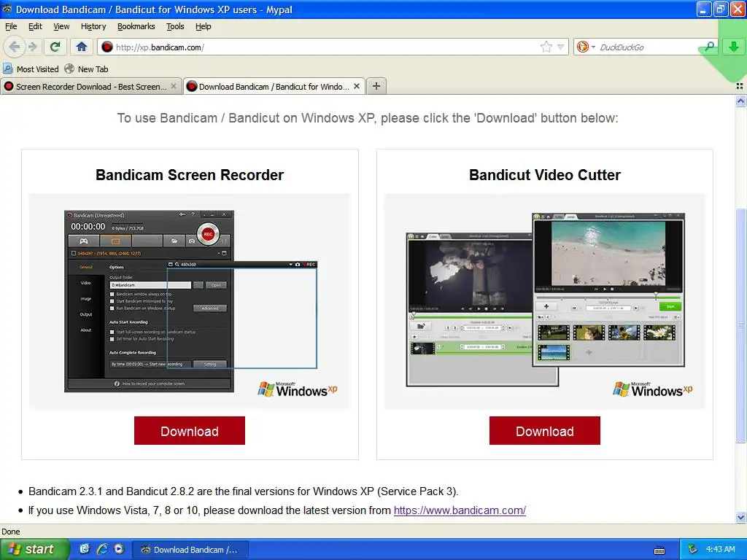Open the list all tabs button
Viewport: 747px width, 560px height.
coord(740,86)
